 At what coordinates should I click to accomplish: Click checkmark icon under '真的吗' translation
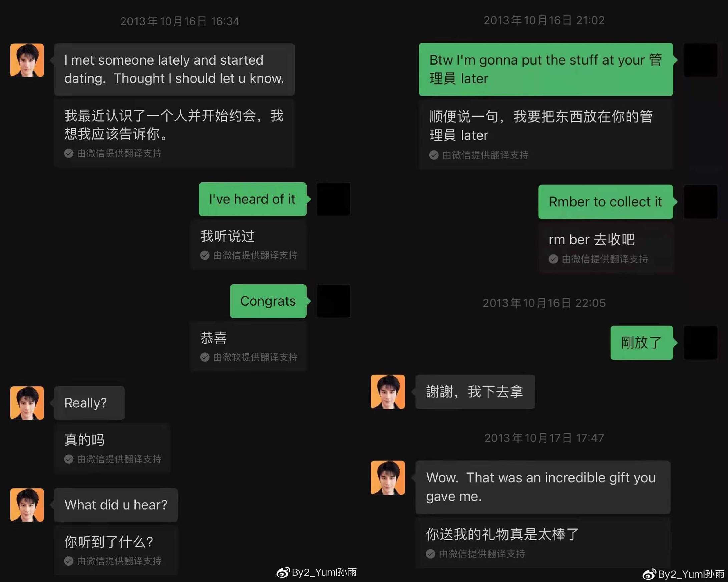tap(68, 459)
